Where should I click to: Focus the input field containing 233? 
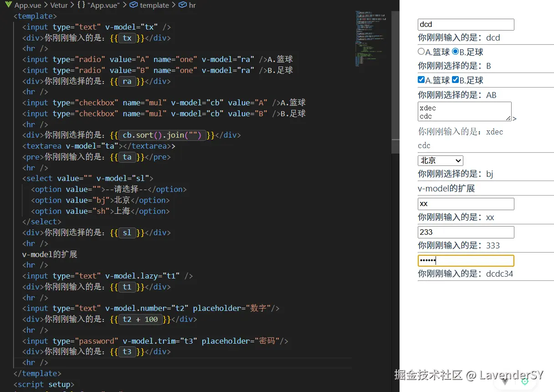[x=466, y=232]
